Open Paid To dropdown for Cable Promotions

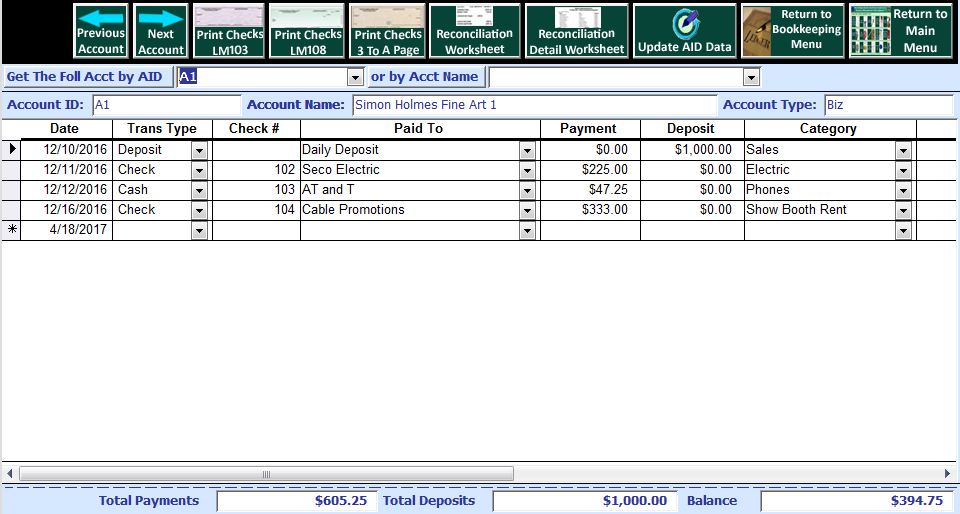click(527, 211)
